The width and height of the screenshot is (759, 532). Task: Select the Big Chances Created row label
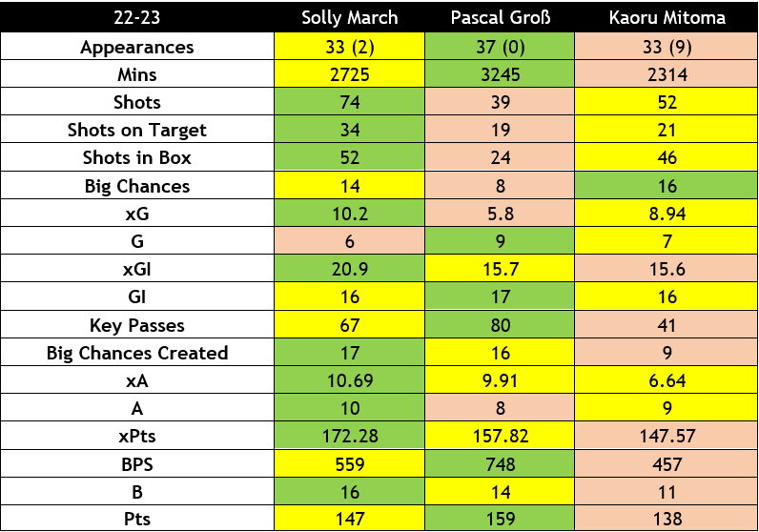[x=137, y=353]
